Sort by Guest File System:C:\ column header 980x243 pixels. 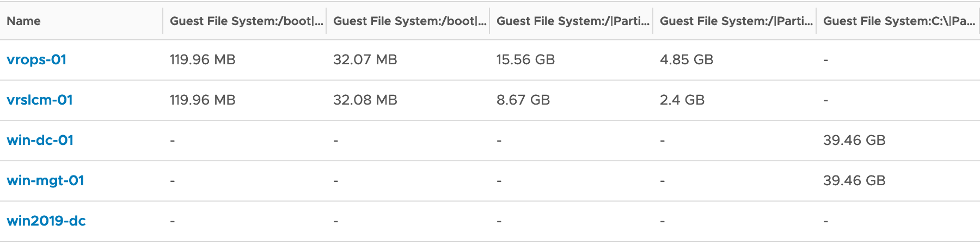click(899, 21)
